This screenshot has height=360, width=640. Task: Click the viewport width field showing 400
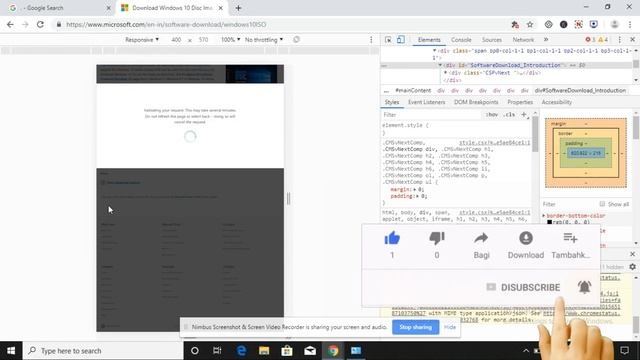point(176,40)
